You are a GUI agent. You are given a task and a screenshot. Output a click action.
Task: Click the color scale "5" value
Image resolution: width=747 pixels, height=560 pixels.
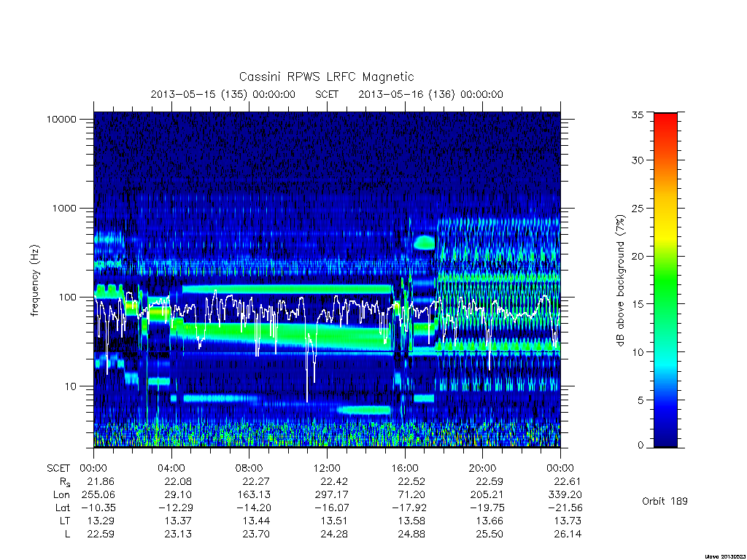pos(640,400)
